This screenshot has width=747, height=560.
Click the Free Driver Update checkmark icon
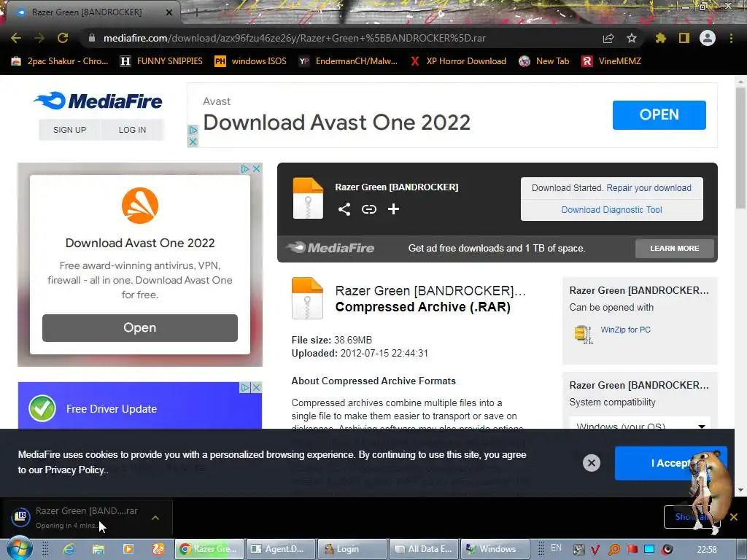[x=42, y=408]
